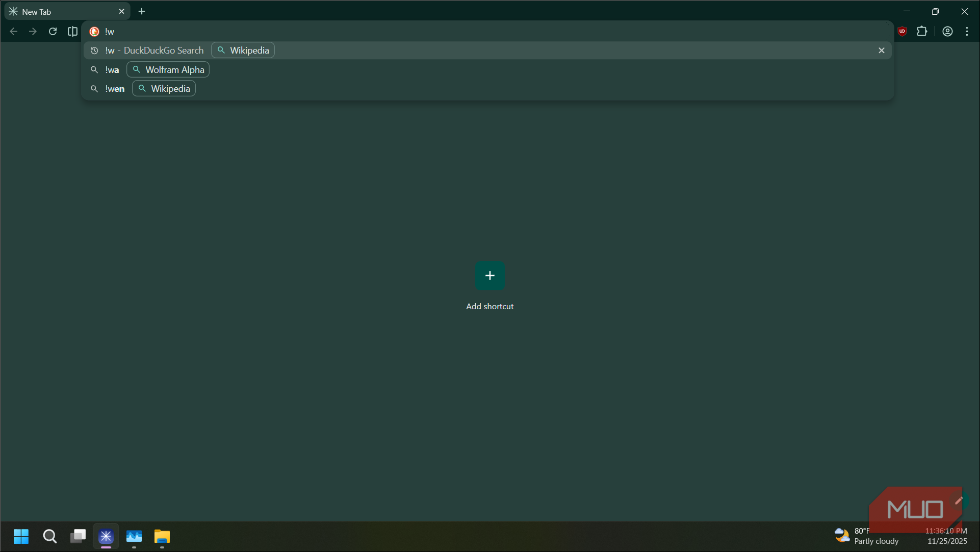
Task: Navigate forward using the forward arrow
Action: 33,31
